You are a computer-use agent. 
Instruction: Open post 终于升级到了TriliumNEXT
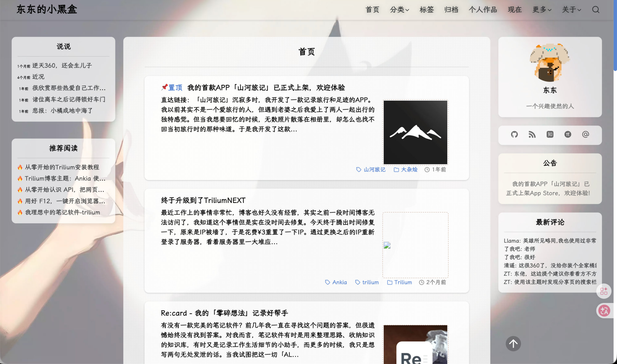coord(203,200)
